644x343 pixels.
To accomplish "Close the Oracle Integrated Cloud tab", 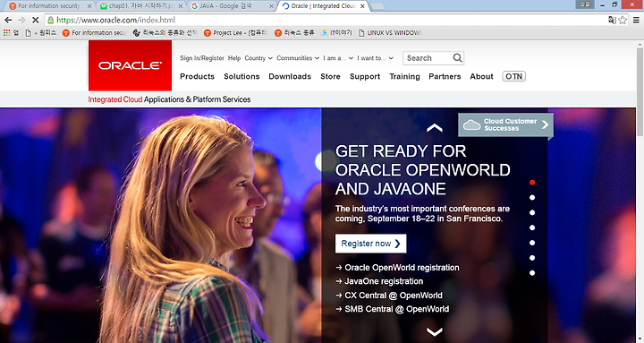I will pyautogui.click(x=362, y=6).
